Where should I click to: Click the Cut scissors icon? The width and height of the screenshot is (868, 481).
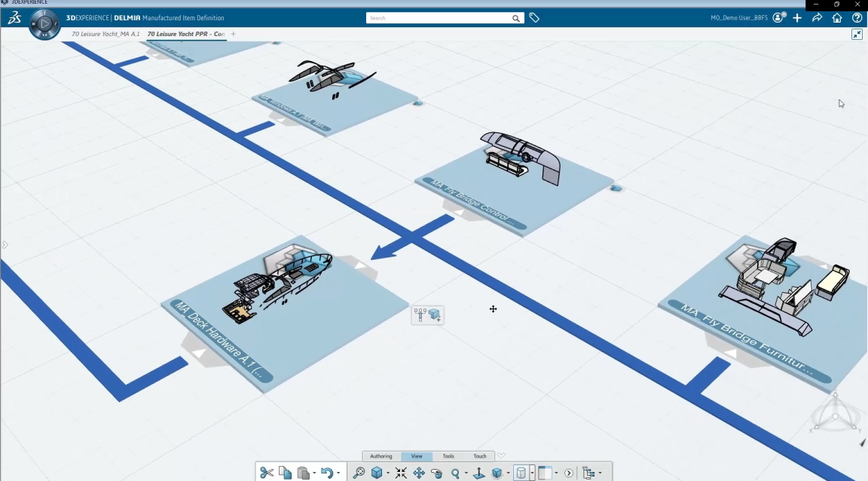point(267,473)
